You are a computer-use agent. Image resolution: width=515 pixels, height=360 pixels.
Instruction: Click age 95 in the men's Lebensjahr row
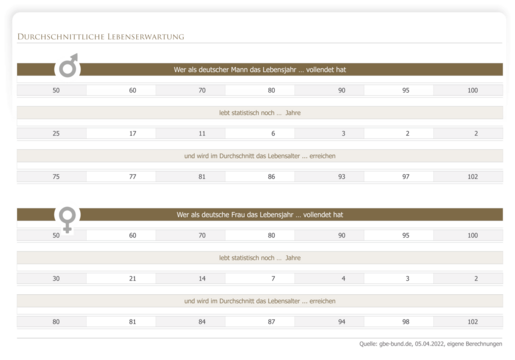(406, 90)
